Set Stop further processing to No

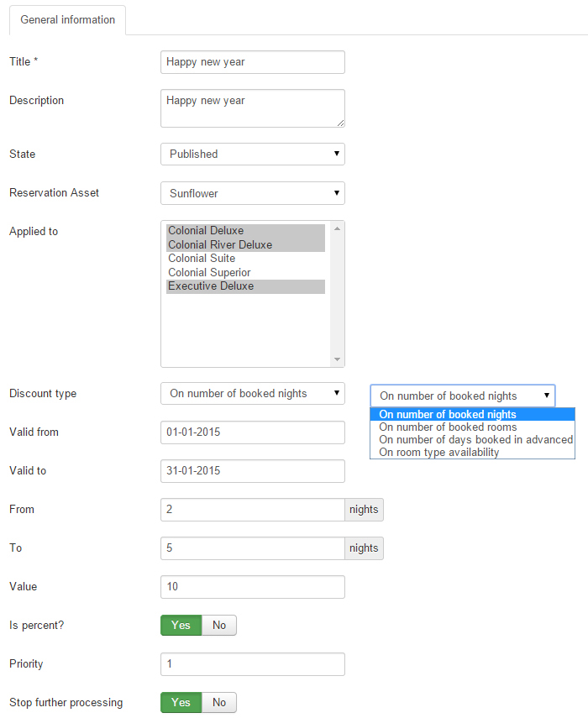point(219,702)
